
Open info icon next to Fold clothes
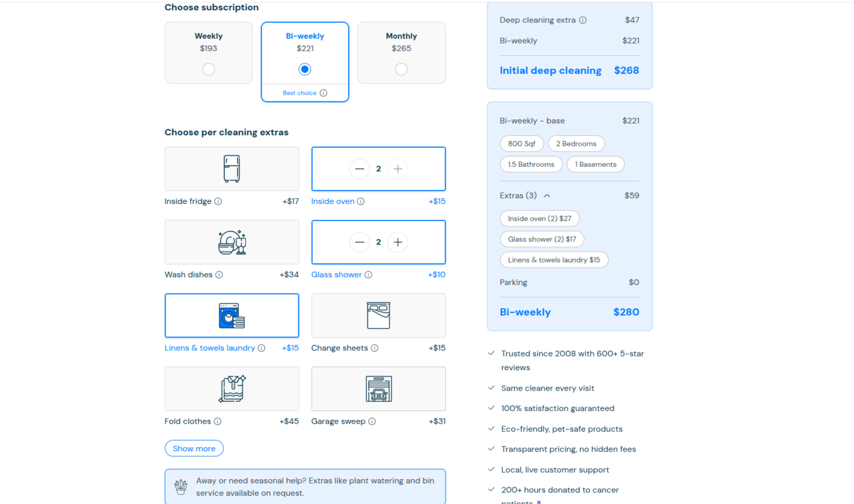217,421
